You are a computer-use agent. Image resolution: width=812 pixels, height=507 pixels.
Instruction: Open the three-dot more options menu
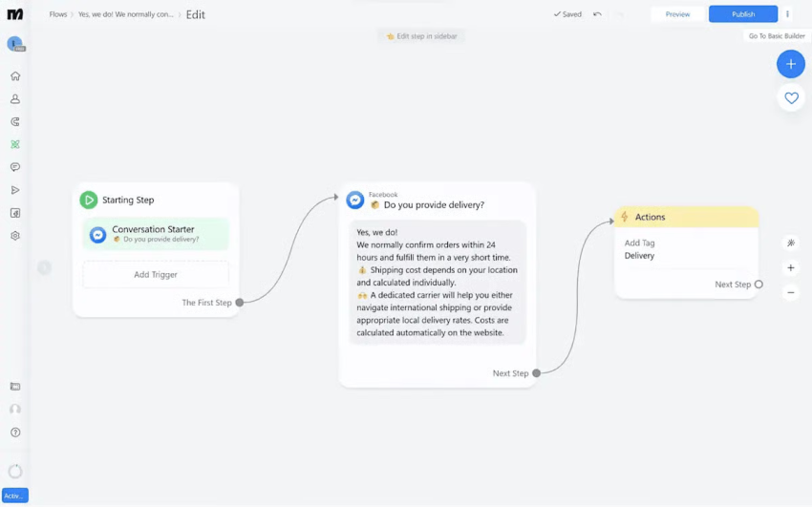(787, 14)
